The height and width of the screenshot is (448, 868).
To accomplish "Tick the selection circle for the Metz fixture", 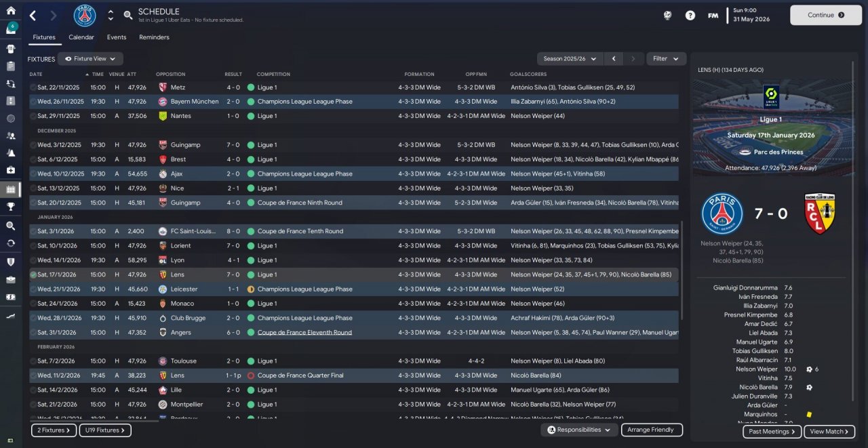I will 33,87.
